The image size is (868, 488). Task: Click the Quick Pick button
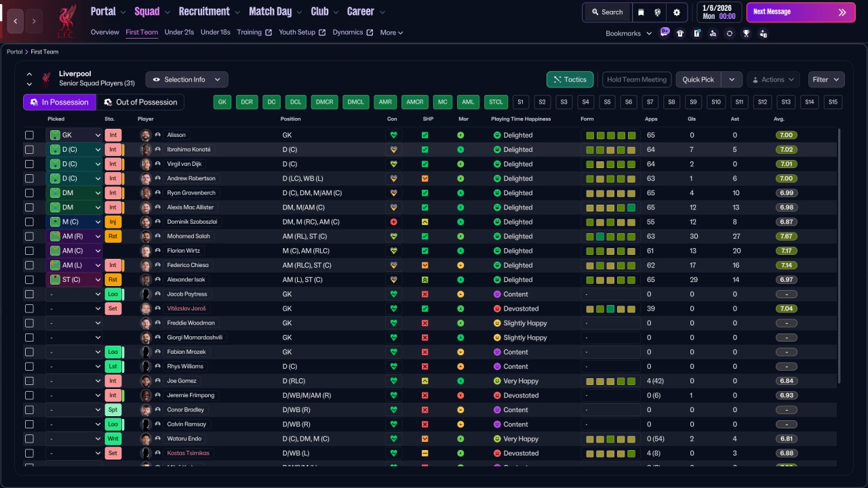point(698,79)
